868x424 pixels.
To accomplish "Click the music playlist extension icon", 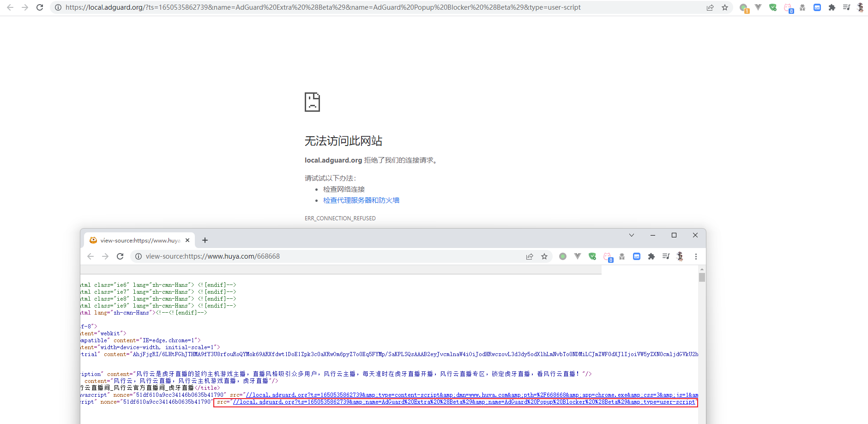I will click(x=847, y=8).
